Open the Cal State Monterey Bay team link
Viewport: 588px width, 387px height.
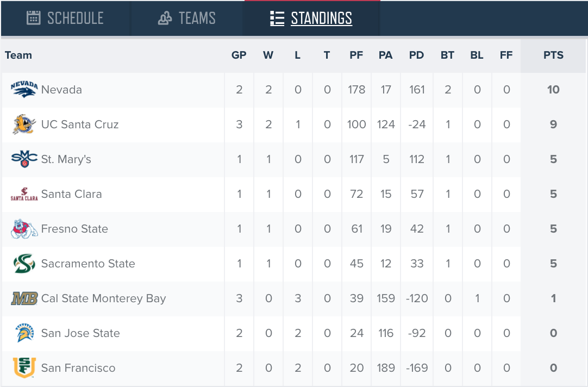(x=103, y=298)
